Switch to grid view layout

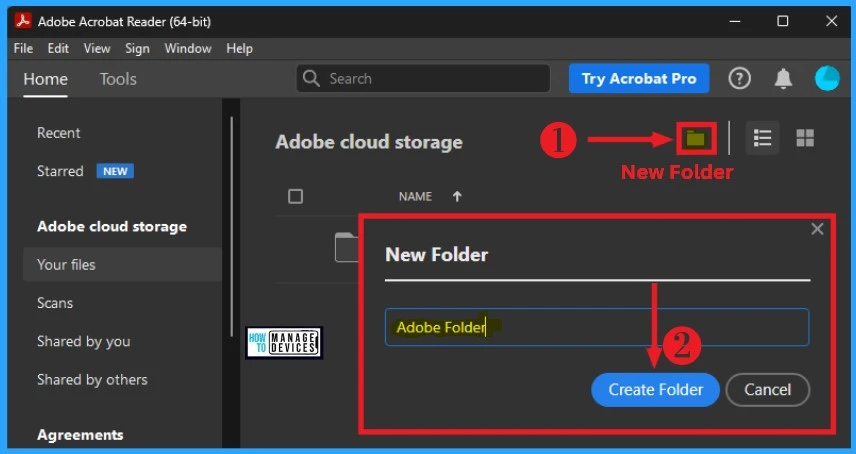tap(805, 138)
